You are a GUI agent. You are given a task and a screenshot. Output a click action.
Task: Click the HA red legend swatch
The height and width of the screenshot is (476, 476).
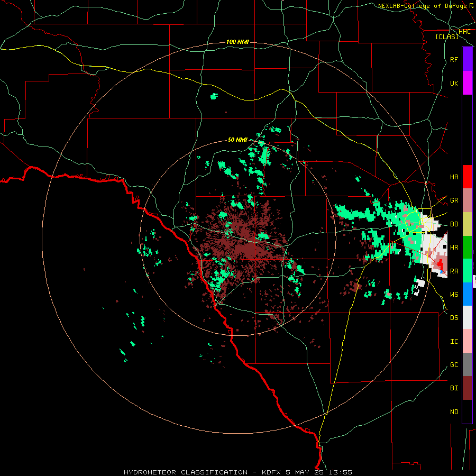[x=467, y=177]
